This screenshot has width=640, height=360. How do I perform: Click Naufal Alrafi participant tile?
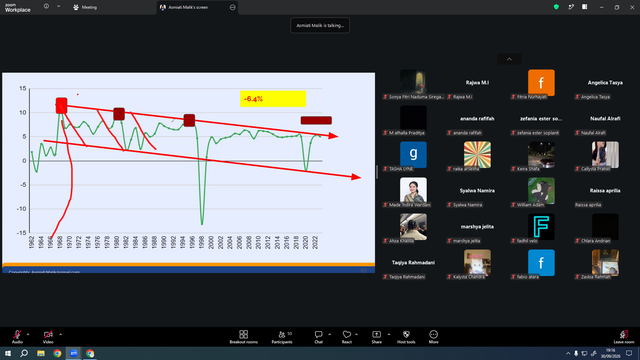coord(605,119)
